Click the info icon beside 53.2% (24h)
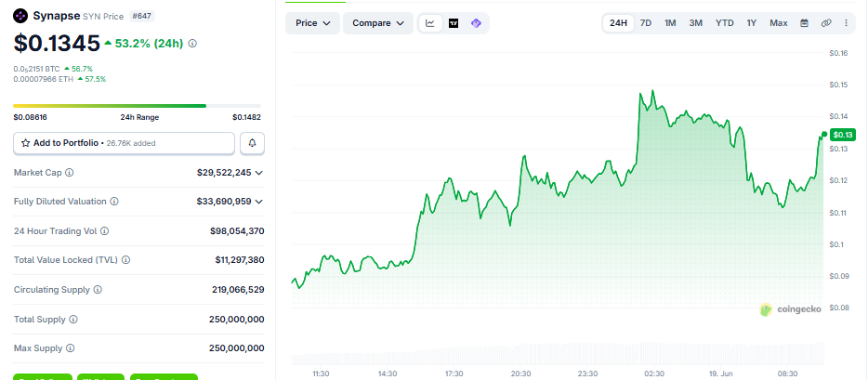Screen dimensions: 868x380 pyautogui.click(x=192, y=43)
